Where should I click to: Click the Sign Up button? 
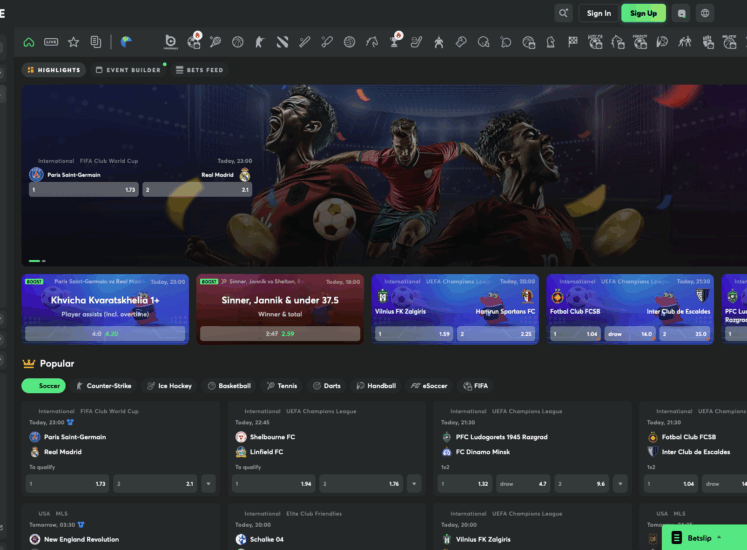[x=643, y=13]
